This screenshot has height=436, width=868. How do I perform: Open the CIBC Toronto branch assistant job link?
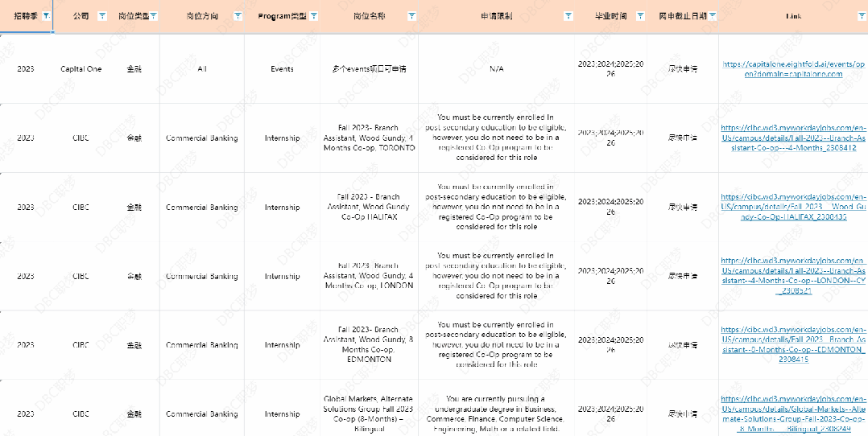[793, 138]
